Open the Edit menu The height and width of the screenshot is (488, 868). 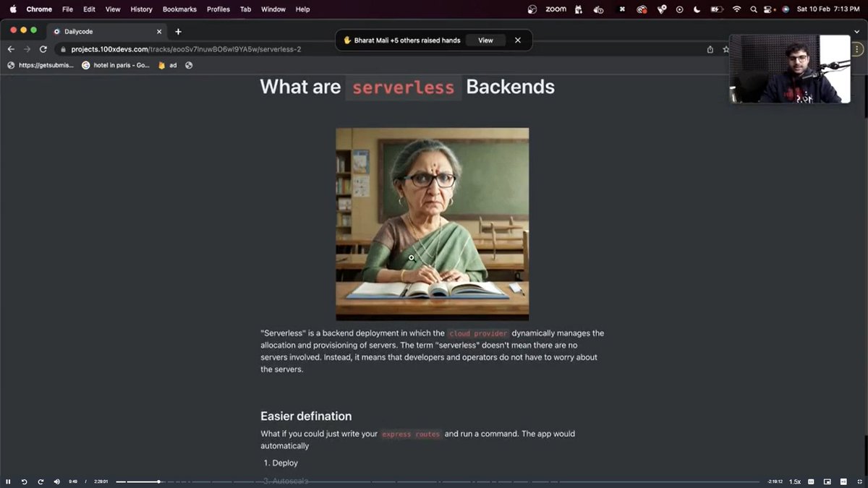click(x=89, y=9)
